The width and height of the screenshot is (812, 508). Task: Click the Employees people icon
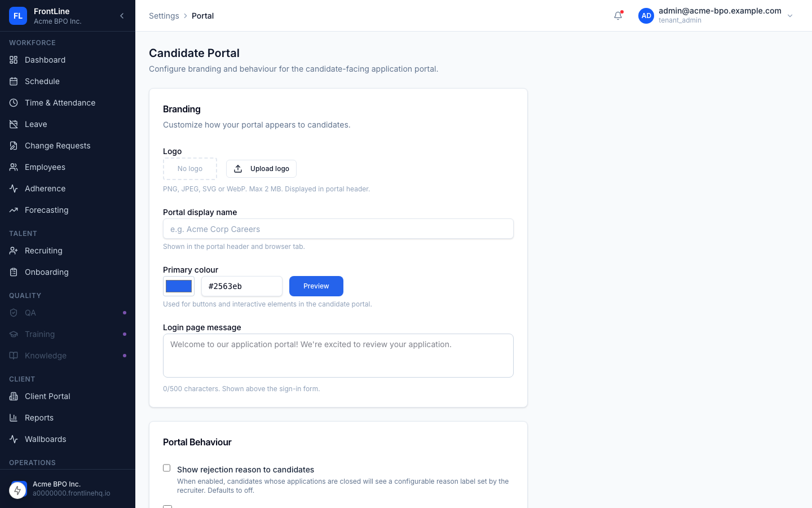coord(14,167)
